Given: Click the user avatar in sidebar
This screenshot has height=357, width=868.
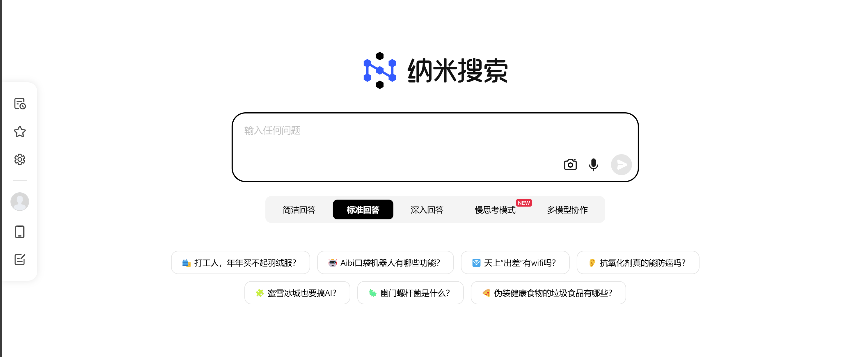Looking at the screenshot, I should click(x=20, y=201).
